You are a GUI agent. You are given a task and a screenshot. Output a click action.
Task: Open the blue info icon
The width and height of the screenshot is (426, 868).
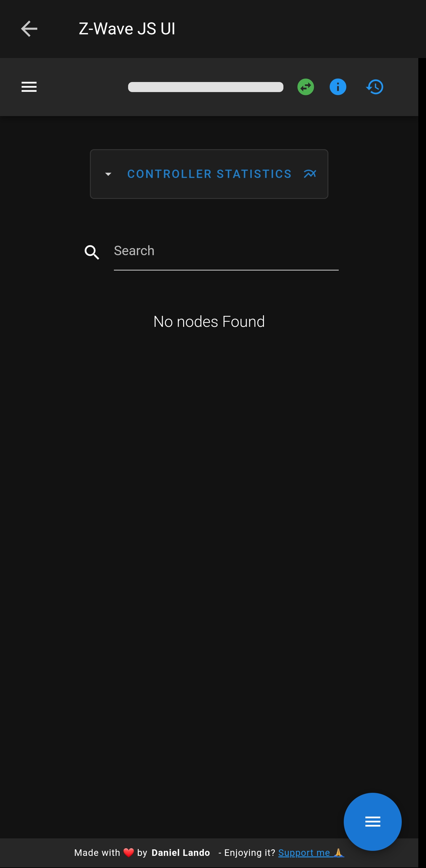[338, 87]
